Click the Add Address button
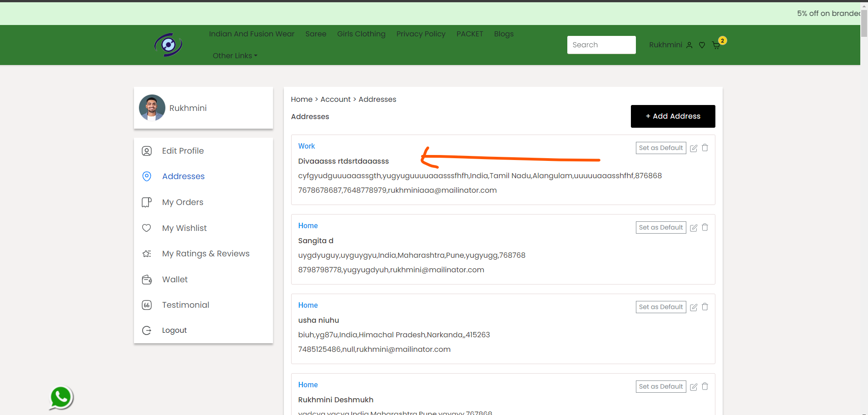Screen dimensions: 868x415 tap(673, 116)
